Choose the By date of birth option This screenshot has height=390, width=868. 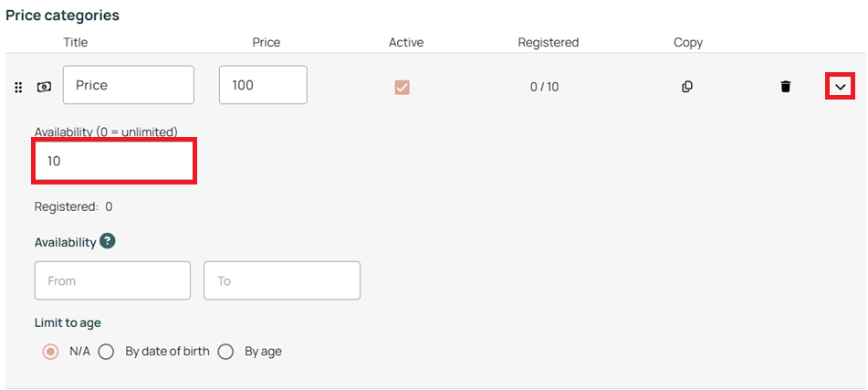point(106,352)
